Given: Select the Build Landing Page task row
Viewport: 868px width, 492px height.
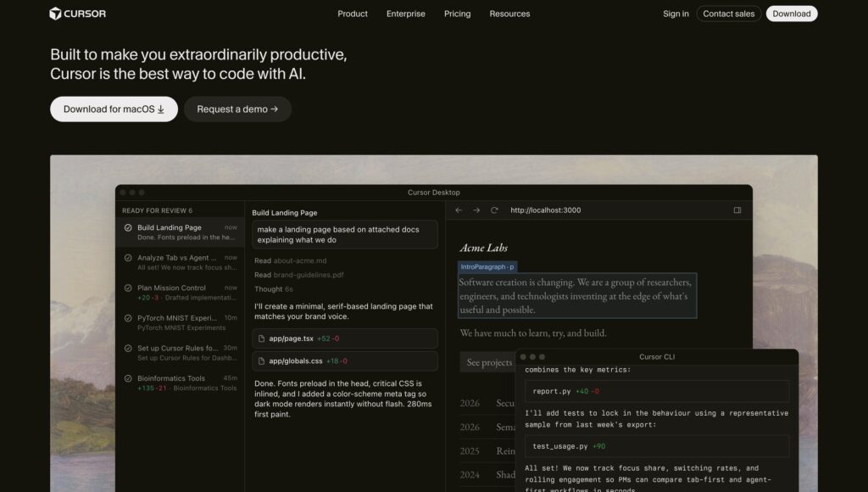Looking at the screenshot, I should pos(181,232).
